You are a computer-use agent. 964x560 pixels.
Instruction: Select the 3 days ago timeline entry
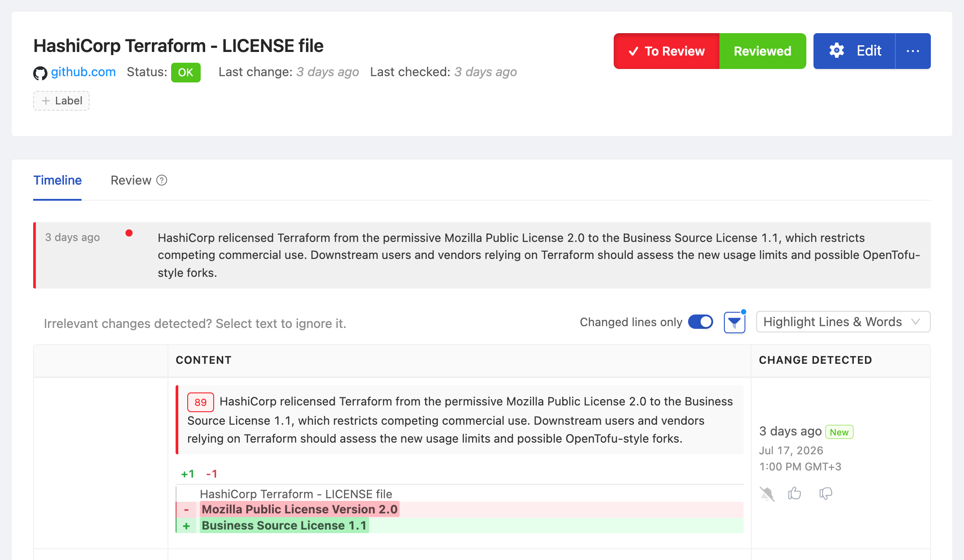(482, 255)
